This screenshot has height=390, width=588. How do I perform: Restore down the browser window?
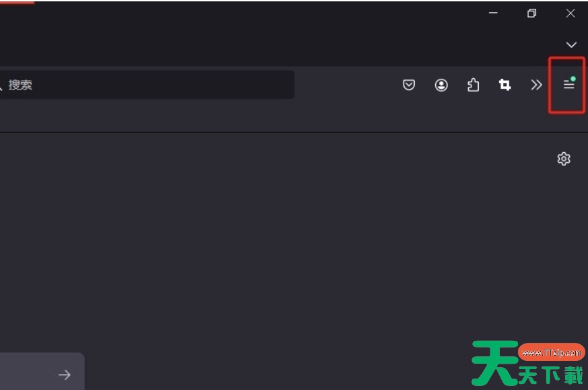(x=532, y=13)
